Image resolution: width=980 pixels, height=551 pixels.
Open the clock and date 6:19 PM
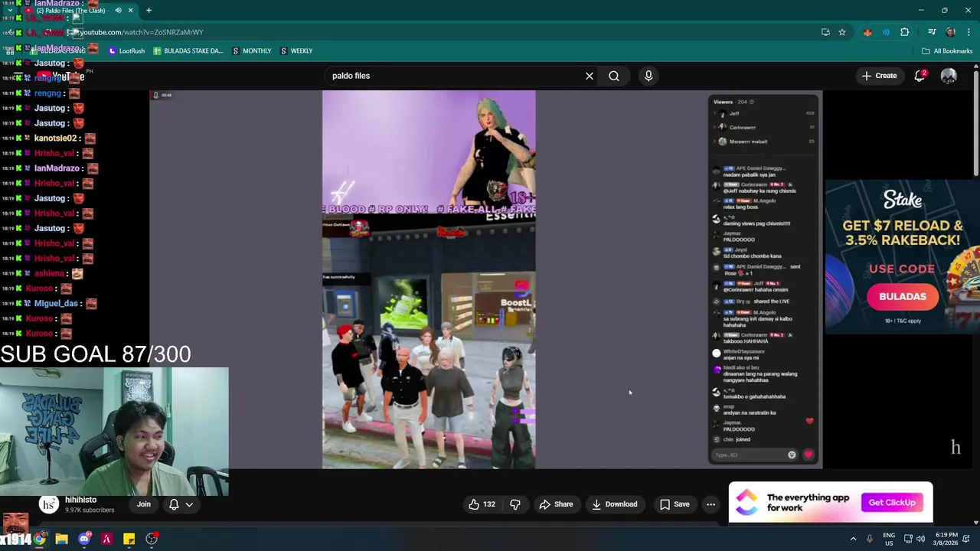coord(946,539)
